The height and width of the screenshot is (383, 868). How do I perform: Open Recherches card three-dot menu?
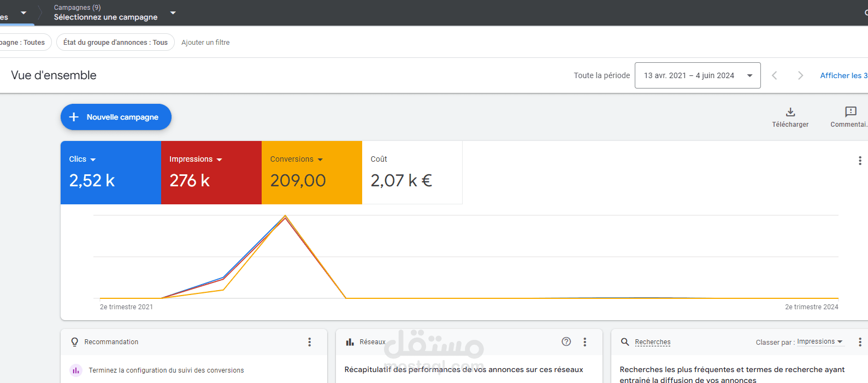click(860, 342)
